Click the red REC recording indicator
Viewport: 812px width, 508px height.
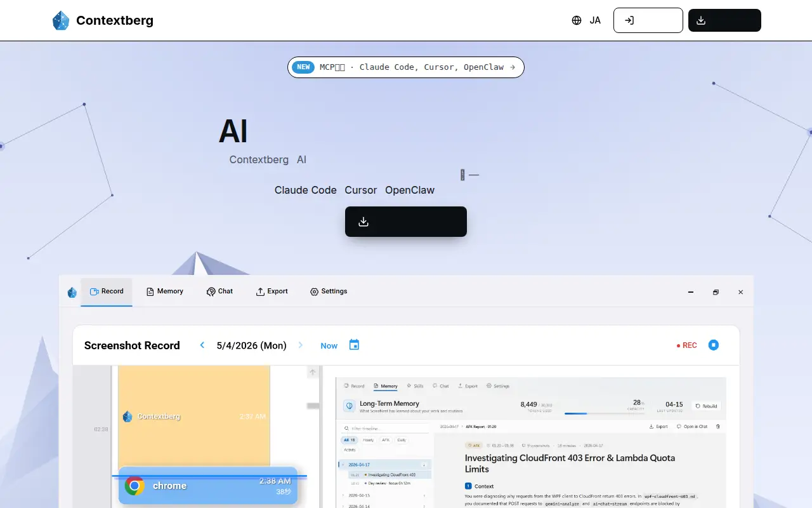click(x=686, y=345)
